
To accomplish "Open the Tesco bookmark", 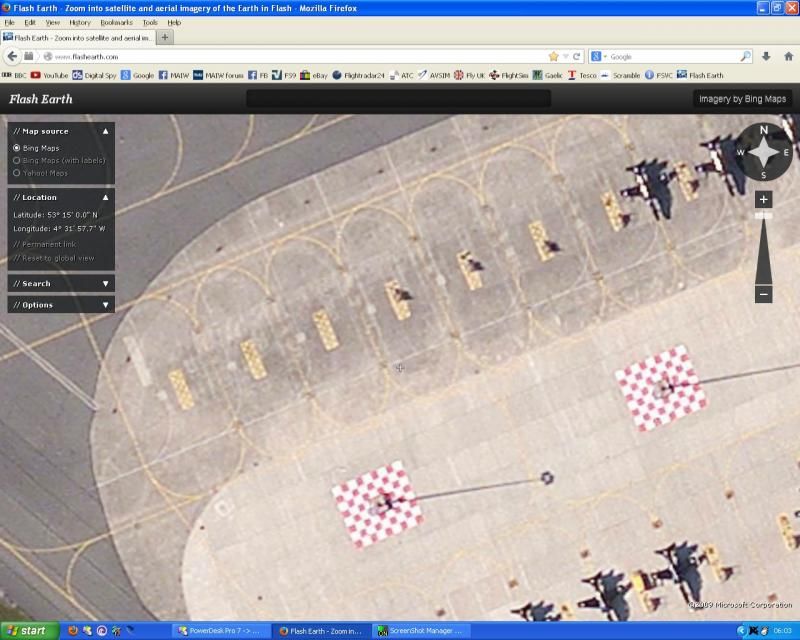I will point(582,75).
